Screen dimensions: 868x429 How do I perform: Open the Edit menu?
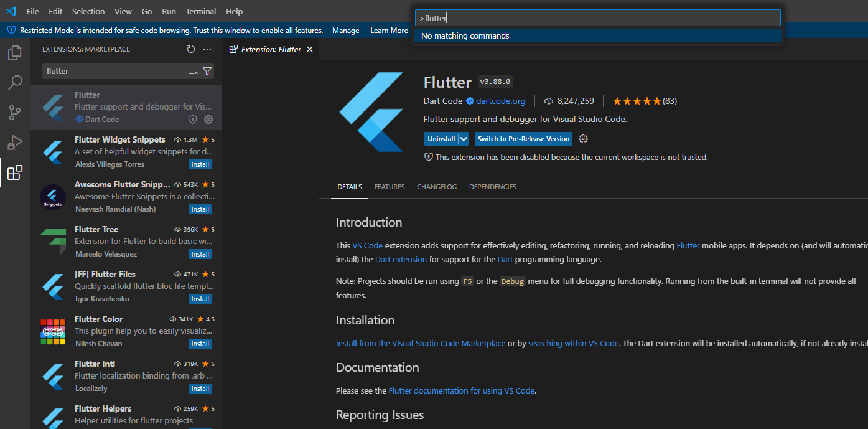click(x=55, y=11)
